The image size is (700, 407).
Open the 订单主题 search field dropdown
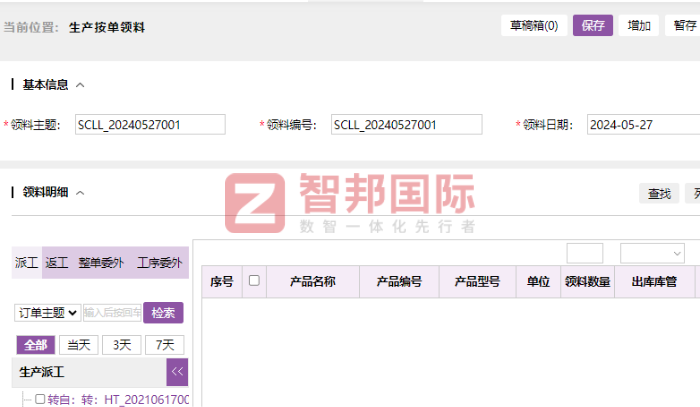coord(47,313)
